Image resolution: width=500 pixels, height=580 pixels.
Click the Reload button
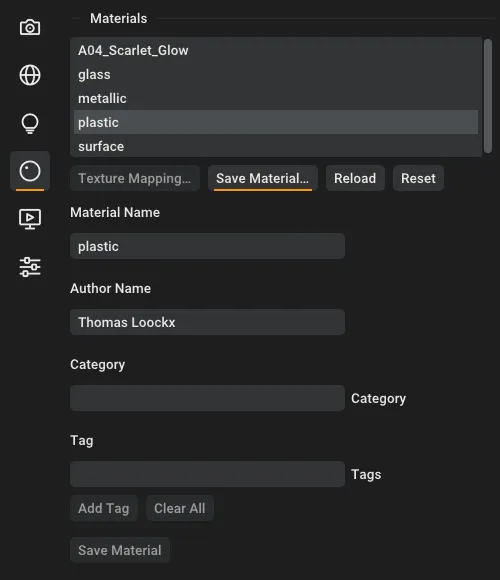(x=355, y=178)
